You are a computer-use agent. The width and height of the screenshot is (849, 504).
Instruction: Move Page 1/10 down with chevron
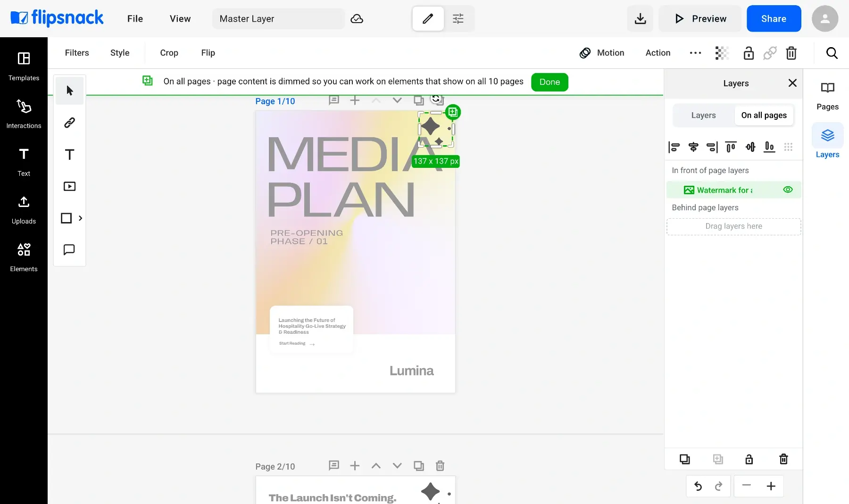[397, 100]
